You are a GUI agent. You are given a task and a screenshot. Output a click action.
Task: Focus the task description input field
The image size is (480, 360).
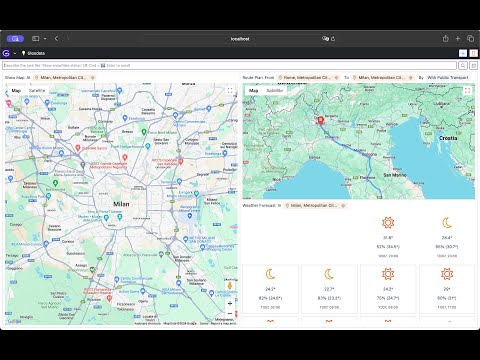pos(229,65)
